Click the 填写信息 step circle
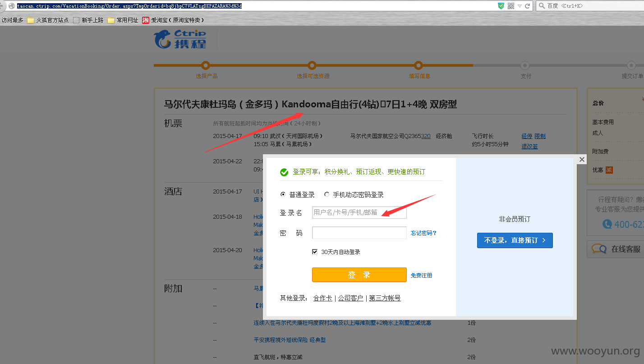644x364 pixels. [419, 65]
